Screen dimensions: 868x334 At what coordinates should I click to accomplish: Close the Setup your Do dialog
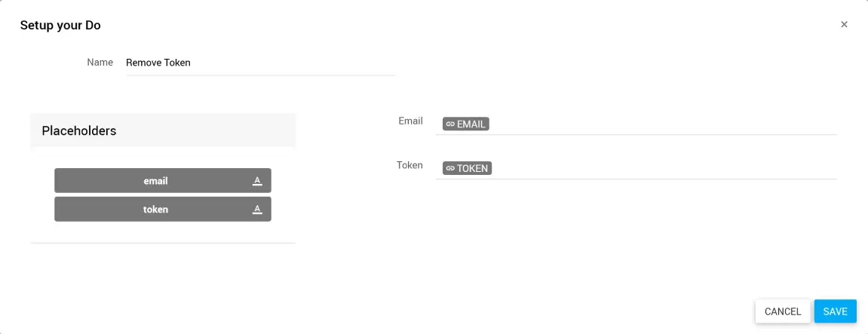click(844, 24)
